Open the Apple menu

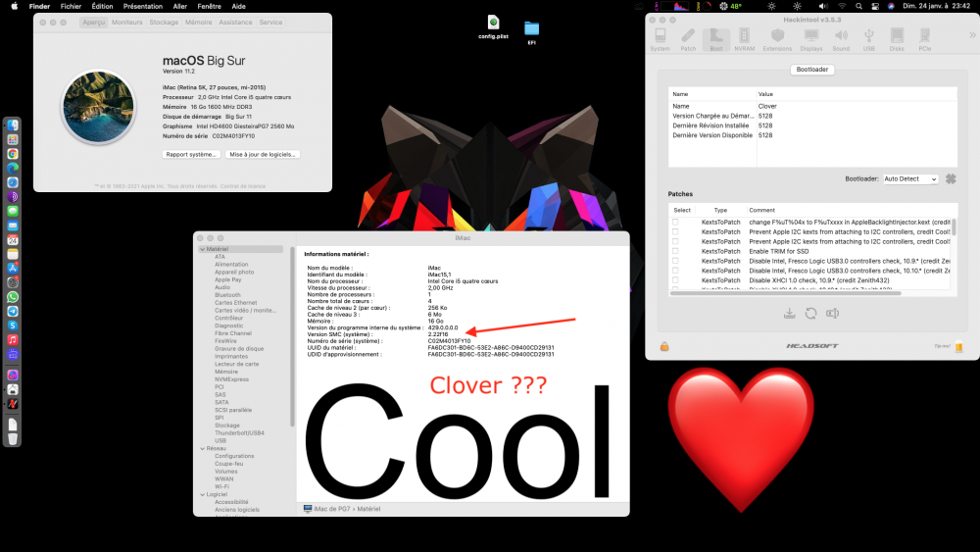pos(15,6)
